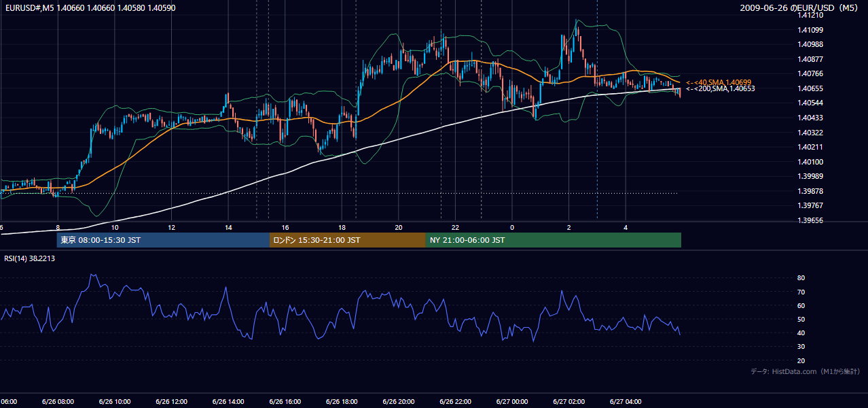Click the bottom date label 6/26 12:00

click(171, 401)
